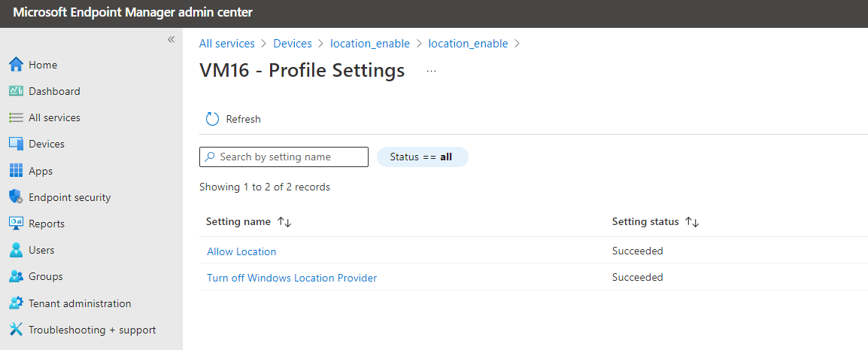This screenshot has height=350, width=868.
Task: Click Microsoft Endpoint Manager admin center title
Action: (132, 13)
